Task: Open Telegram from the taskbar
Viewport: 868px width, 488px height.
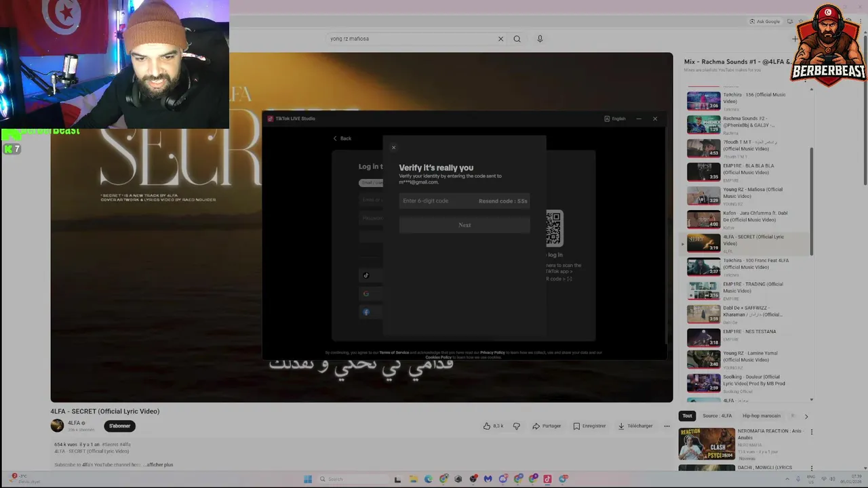Action: point(563,479)
